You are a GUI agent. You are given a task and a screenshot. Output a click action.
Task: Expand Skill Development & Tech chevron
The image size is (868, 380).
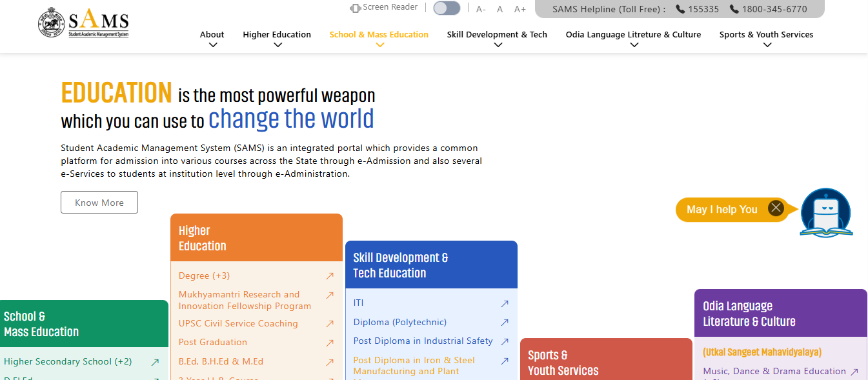498,45
